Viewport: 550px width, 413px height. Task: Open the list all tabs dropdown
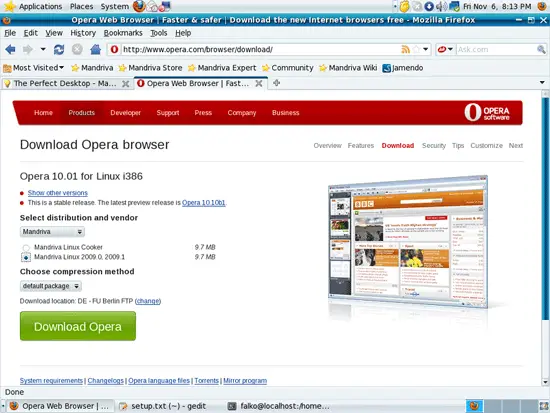[542, 83]
